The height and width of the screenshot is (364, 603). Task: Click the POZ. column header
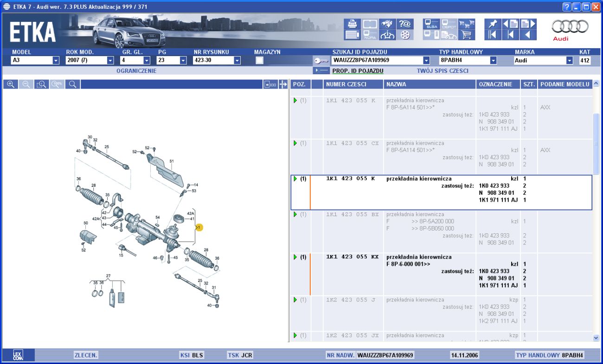301,84
